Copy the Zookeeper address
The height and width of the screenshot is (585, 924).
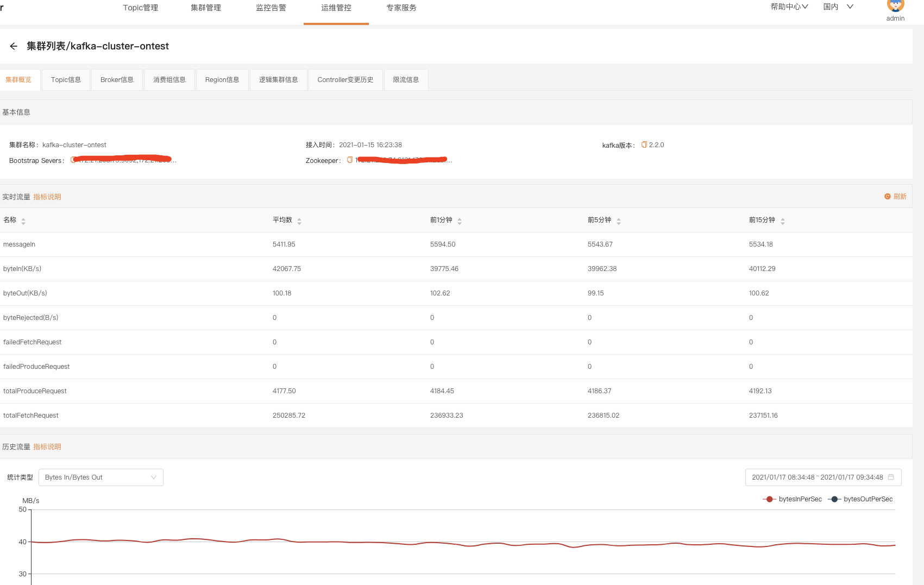click(x=350, y=160)
